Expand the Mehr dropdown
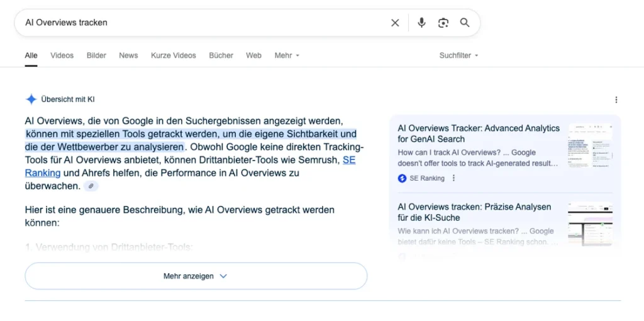 287,55
